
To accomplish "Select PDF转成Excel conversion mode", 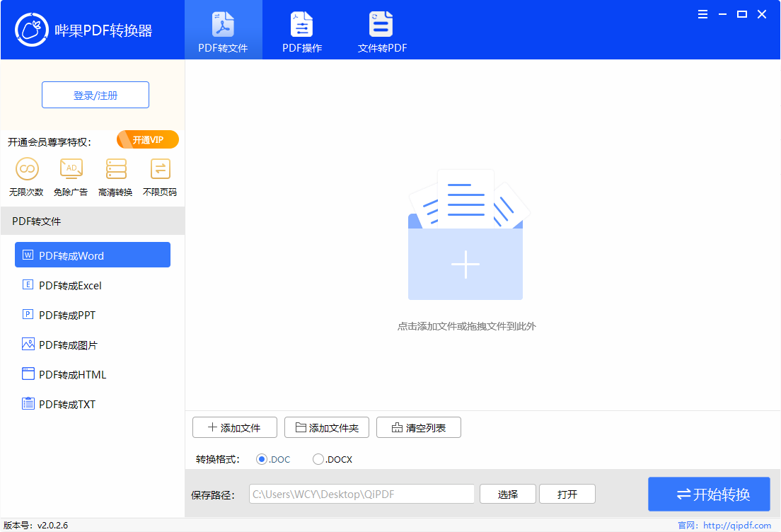I will 93,285.
